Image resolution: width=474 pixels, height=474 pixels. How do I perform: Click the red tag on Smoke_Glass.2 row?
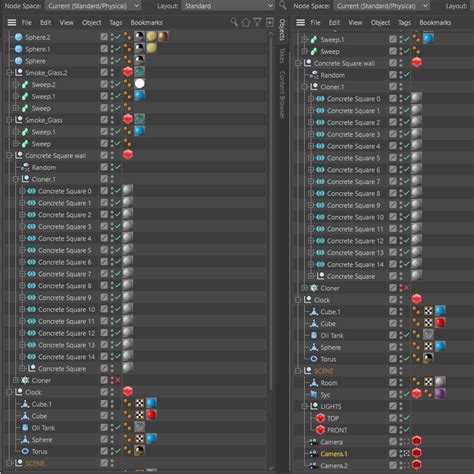click(128, 72)
